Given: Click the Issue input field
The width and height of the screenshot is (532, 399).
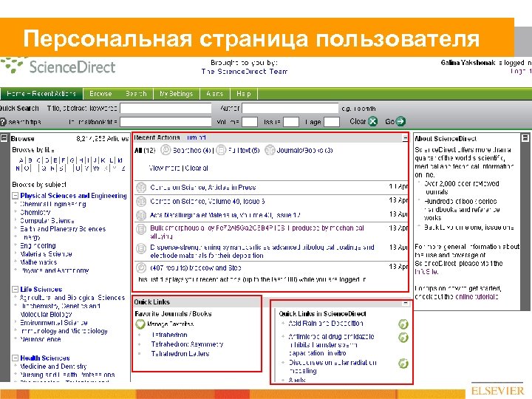Looking at the screenshot, I should tap(291, 122).
